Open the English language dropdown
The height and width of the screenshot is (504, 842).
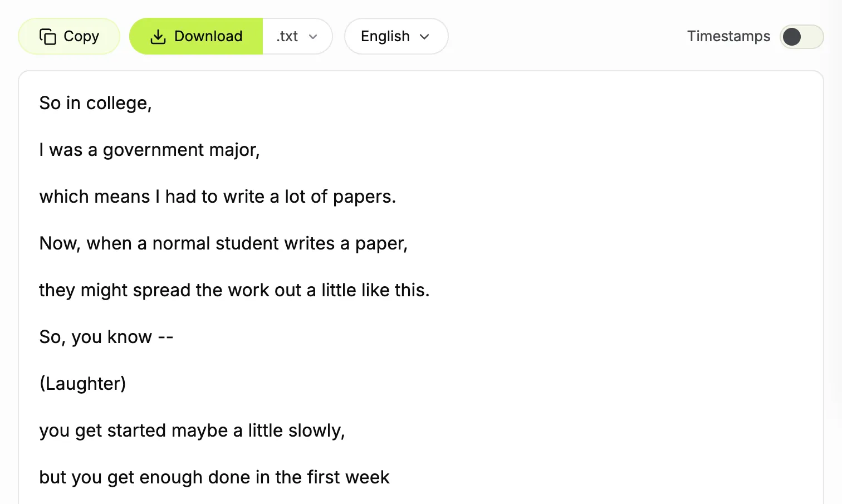coord(396,36)
